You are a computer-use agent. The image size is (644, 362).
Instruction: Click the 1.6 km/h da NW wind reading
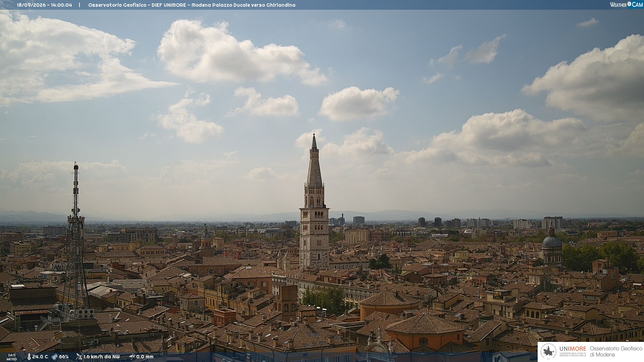pos(101,357)
